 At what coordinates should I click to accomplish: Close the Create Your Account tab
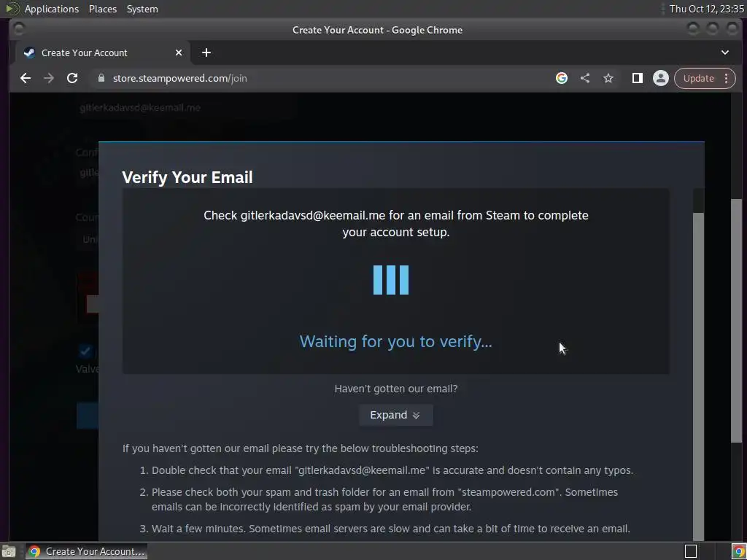coord(179,52)
